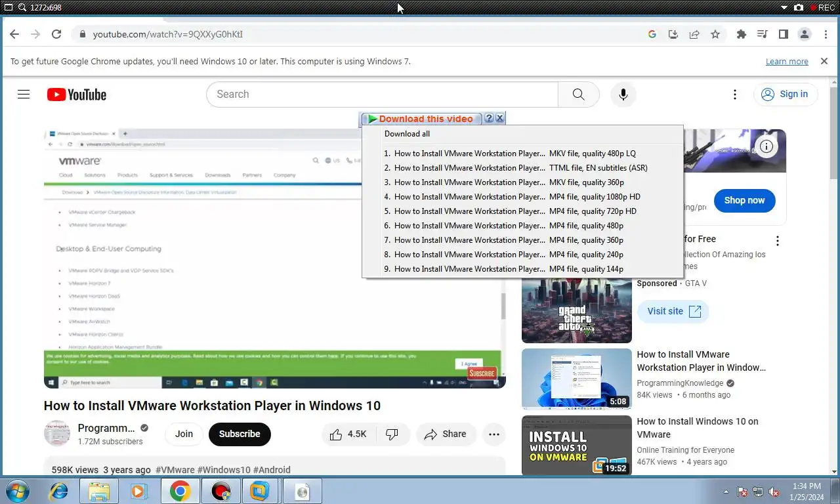Open the dropdown arrow in the recorder bar
The image size is (840, 504).
coord(784,7)
